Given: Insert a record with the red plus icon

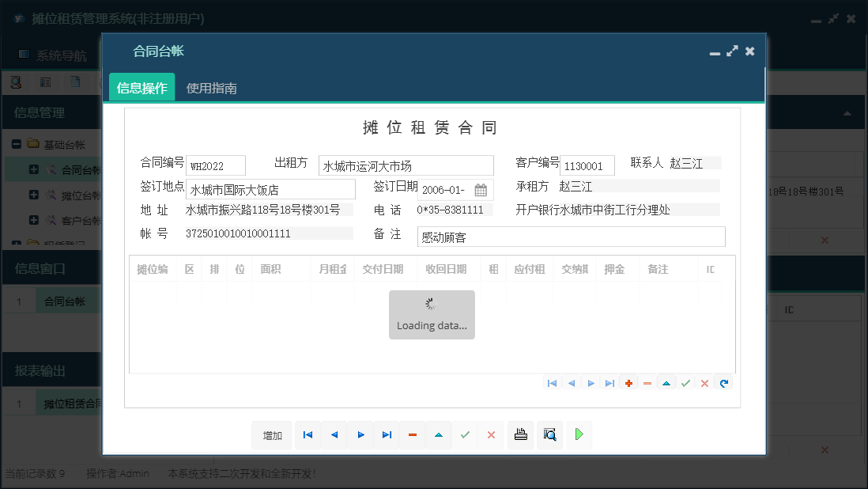Looking at the screenshot, I should (x=628, y=383).
